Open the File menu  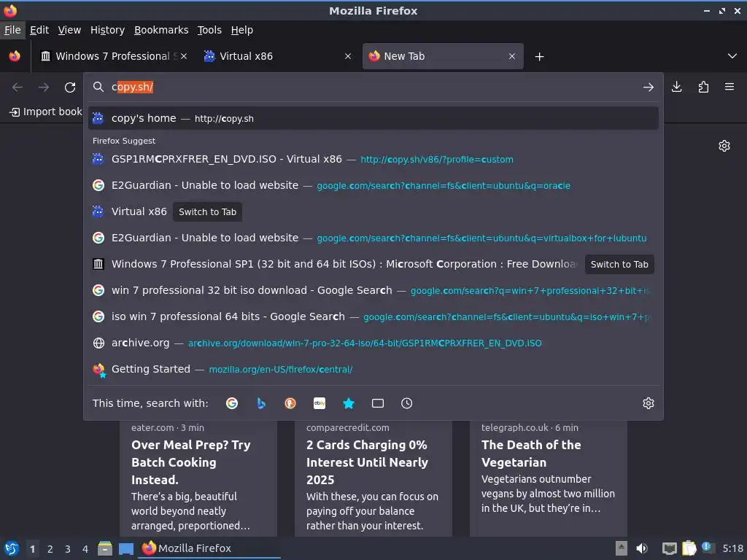point(12,30)
